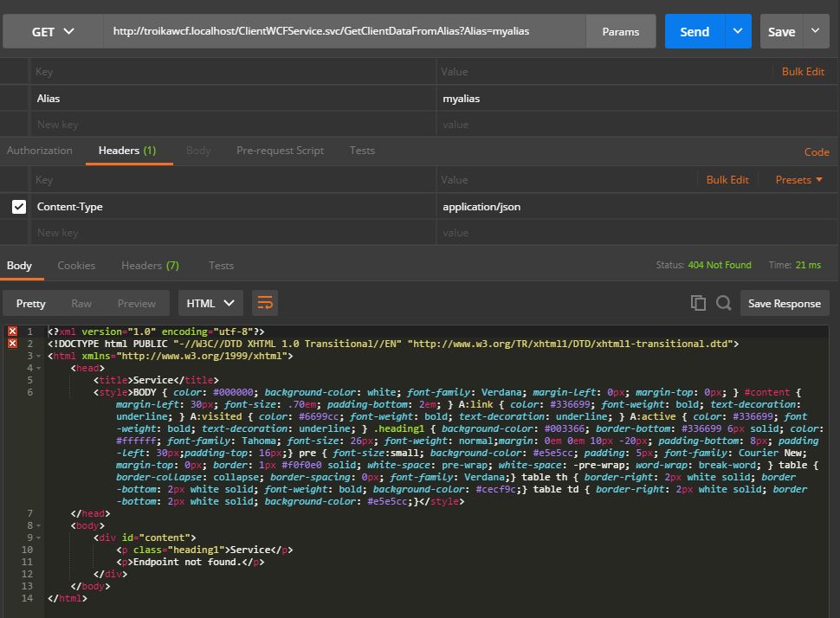Image resolution: width=840 pixels, height=618 pixels.
Task: View the response Headers (7) tab
Action: 150,266
